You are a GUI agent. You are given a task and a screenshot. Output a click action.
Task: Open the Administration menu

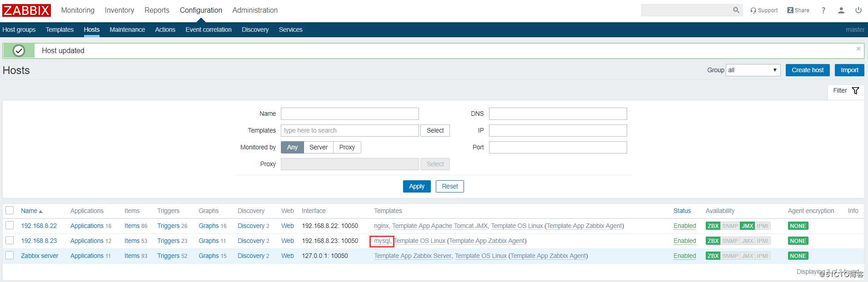coord(255,10)
